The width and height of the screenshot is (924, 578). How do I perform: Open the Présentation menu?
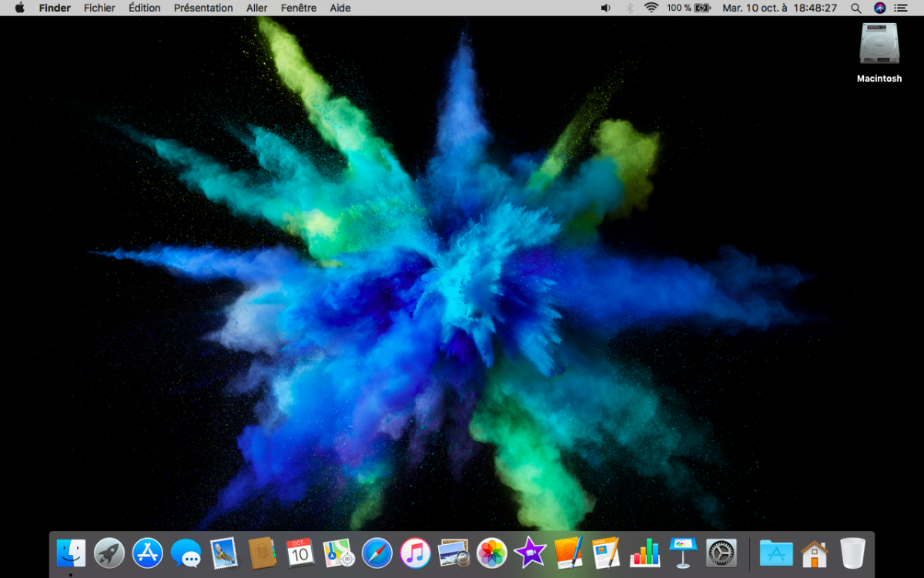tap(203, 8)
